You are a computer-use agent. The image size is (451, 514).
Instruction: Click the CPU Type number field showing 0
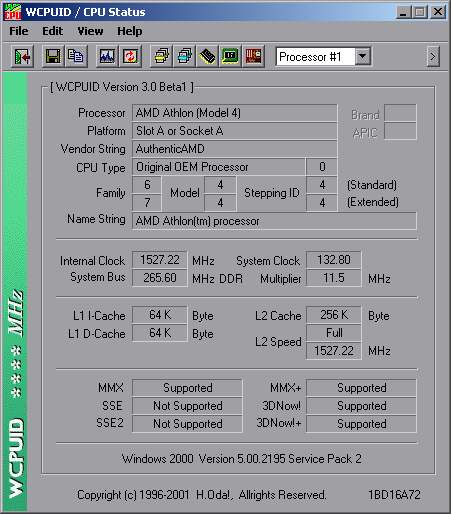pyautogui.click(x=322, y=167)
